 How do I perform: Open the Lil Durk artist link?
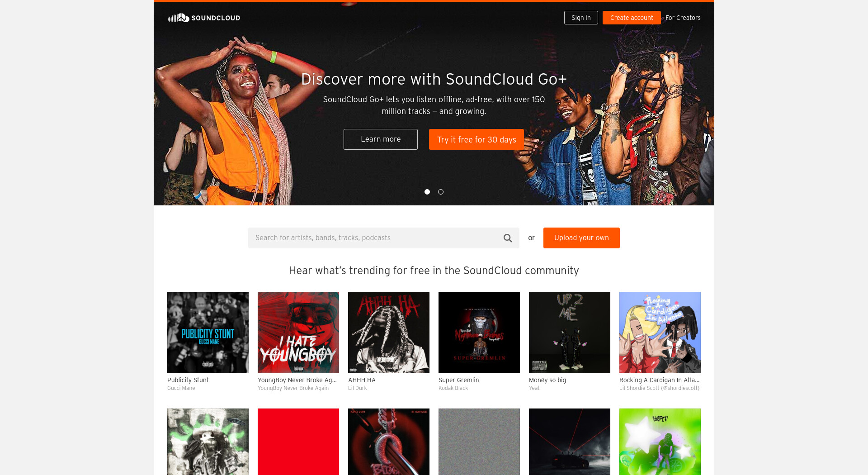(x=358, y=388)
